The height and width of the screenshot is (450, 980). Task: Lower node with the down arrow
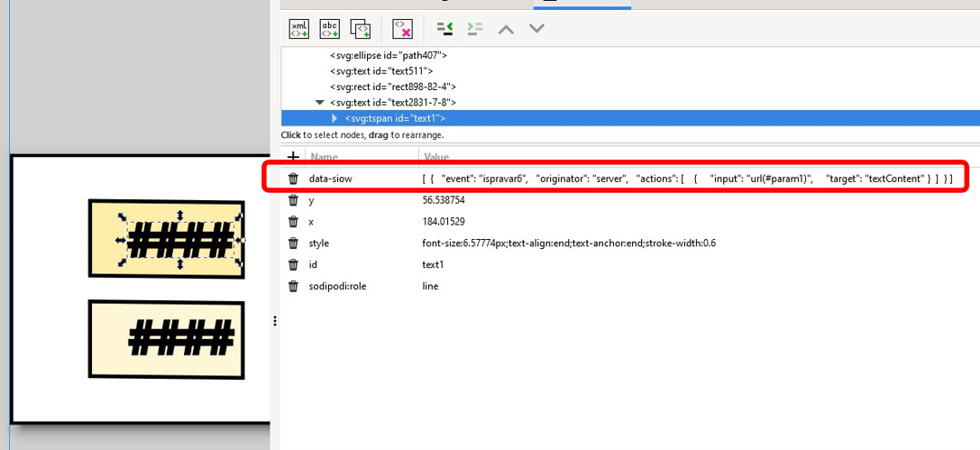(537, 29)
